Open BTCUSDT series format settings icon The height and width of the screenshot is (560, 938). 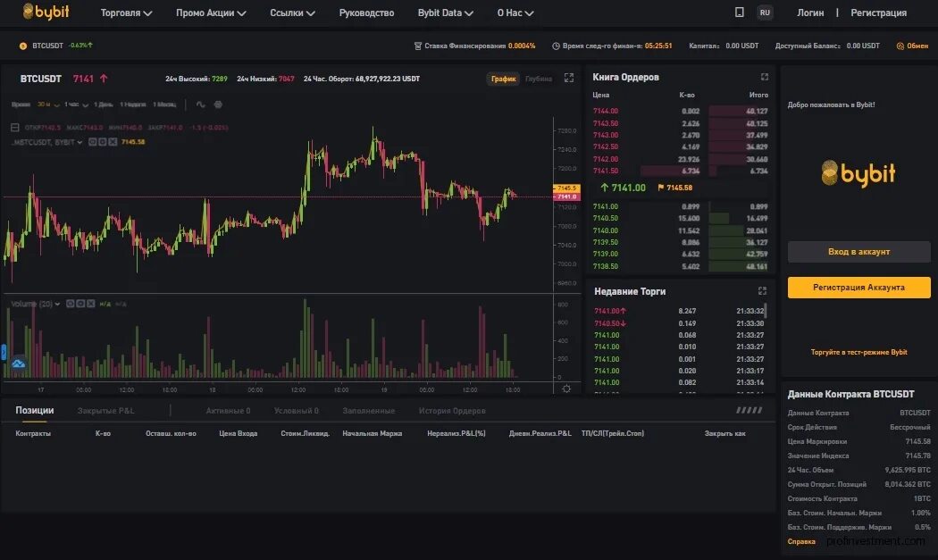pyautogui.click(x=103, y=142)
